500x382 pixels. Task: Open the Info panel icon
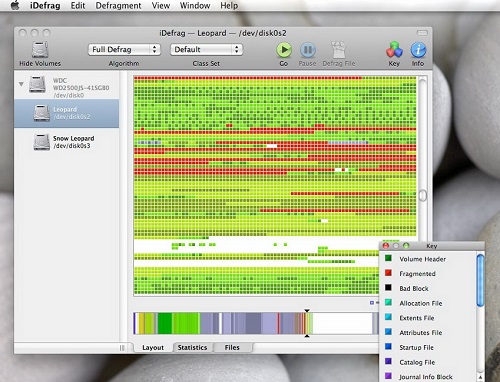click(x=418, y=50)
